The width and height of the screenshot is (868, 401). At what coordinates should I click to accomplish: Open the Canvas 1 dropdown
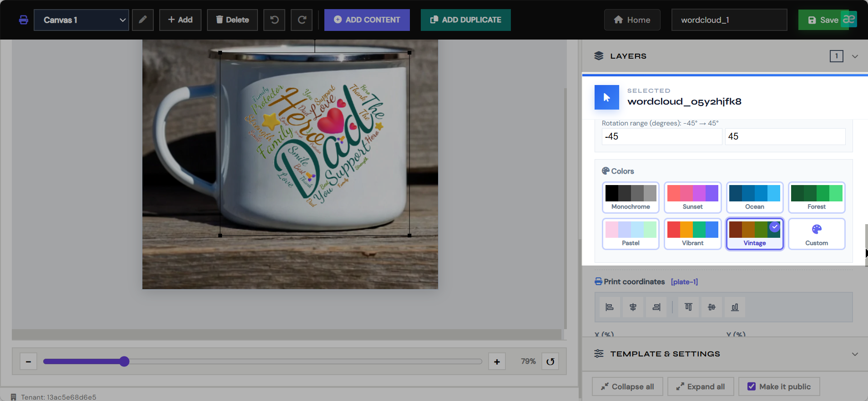81,20
